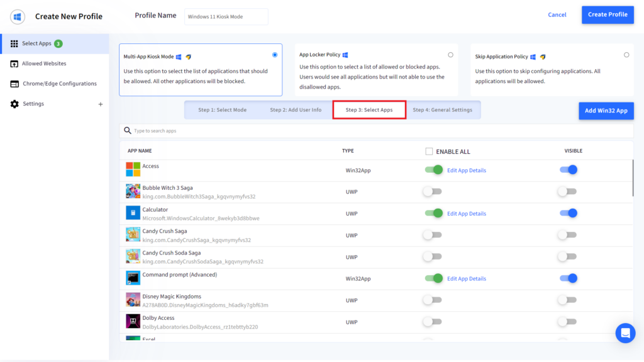Click the Calculator app icon
The width and height of the screenshot is (644, 362).
tap(133, 213)
